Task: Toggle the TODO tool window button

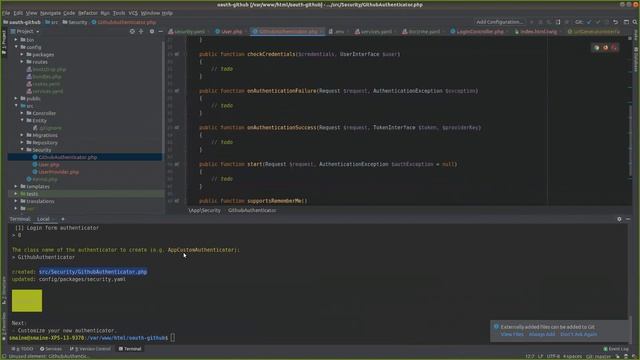Action: tap(22, 349)
